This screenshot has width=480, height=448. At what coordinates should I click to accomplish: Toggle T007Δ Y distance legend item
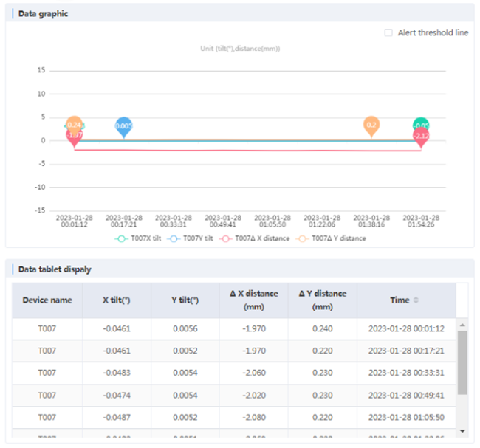pos(331,238)
